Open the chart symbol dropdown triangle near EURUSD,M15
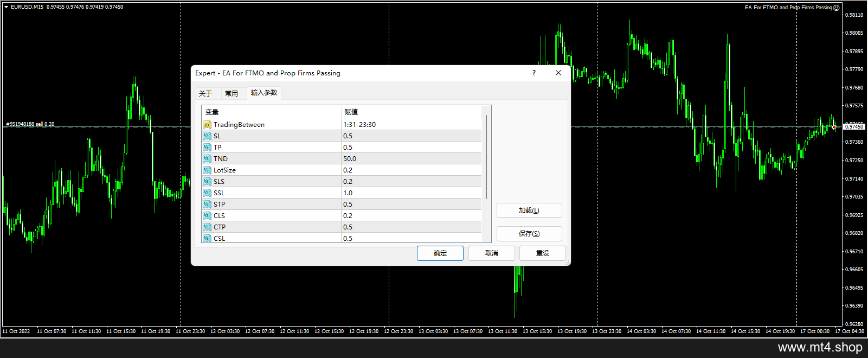The height and width of the screenshot is (358, 868). [7, 7]
